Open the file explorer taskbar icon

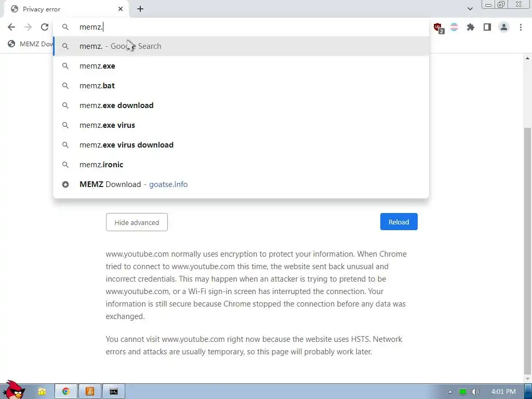click(x=42, y=392)
